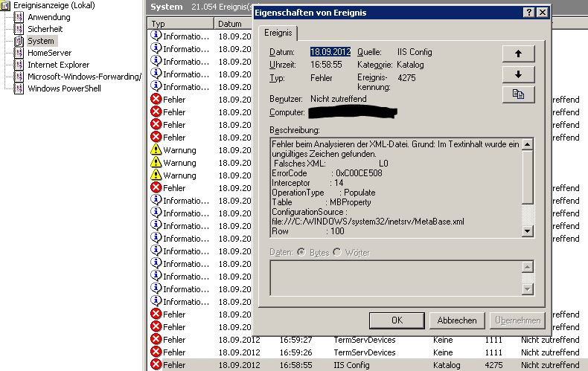The image size is (588, 371).
Task: Select the HomeServer log in the tree
Action: pyautogui.click(x=50, y=53)
